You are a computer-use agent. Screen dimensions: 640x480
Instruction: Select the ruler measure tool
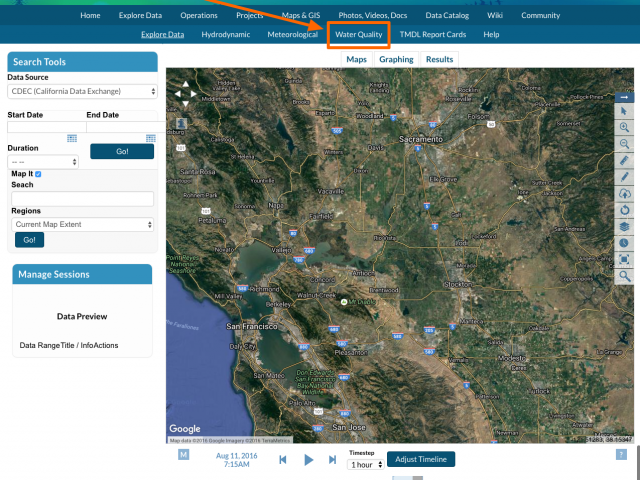tap(624, 160)
